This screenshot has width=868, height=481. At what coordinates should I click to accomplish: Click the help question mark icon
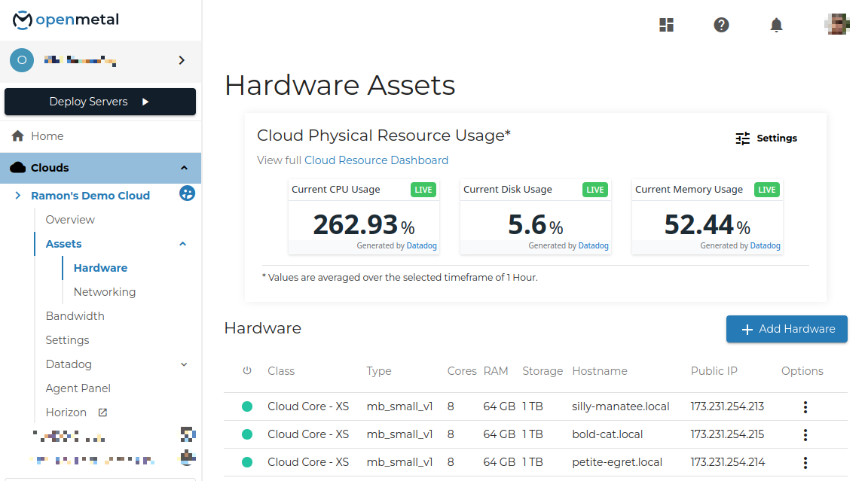point(721,25)
